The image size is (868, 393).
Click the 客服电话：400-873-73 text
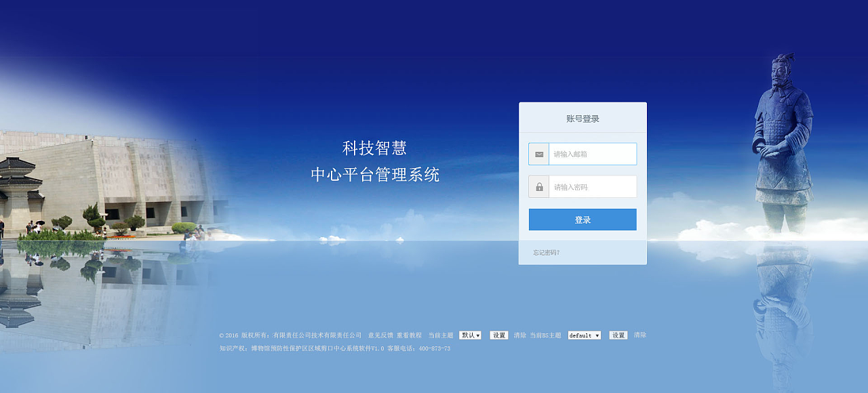(x=418, y=349)
